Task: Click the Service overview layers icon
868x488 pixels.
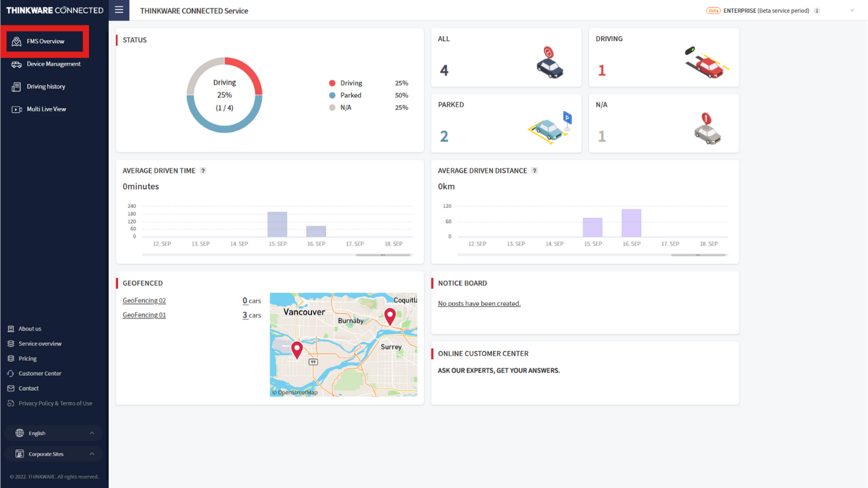Action: coord(11,344)
